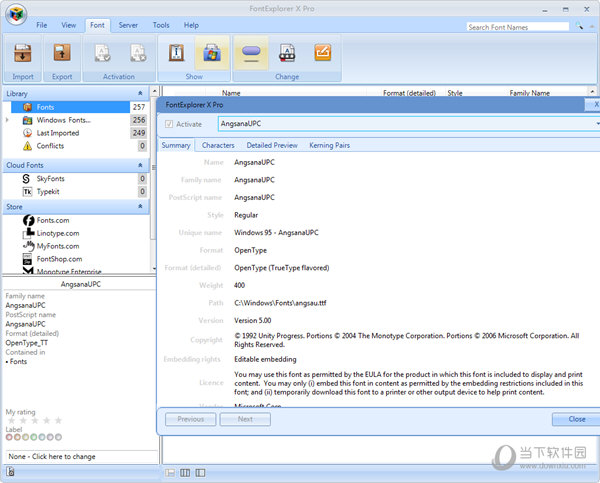Click the Export fonts toolbar icon
This screenshot has height=483, width=600.
[x=62, y=53]
